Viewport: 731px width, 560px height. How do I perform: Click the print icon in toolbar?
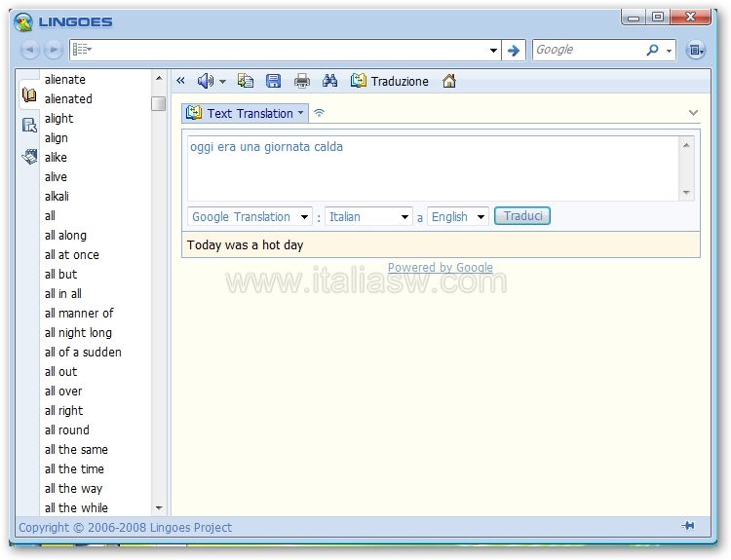pyautogui.click(x=301, y=81)
